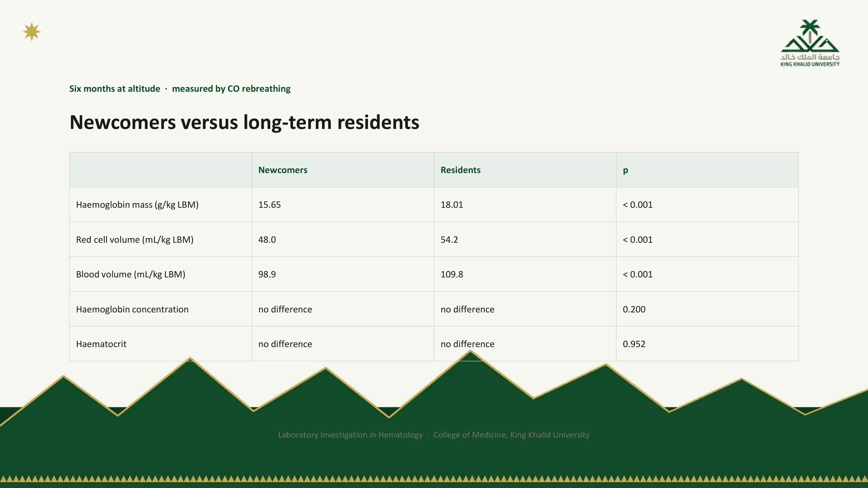Click the 'measured by CO rebreathing' text
Viewport: 868px width, 488px height.
point(231,89)
